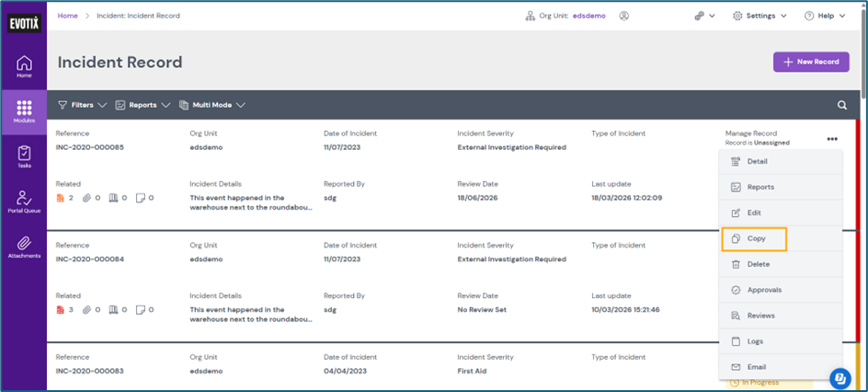Open the Multi Mode dropdown
The width and height of the screenshot is (868, 392).
coord(211,105)
